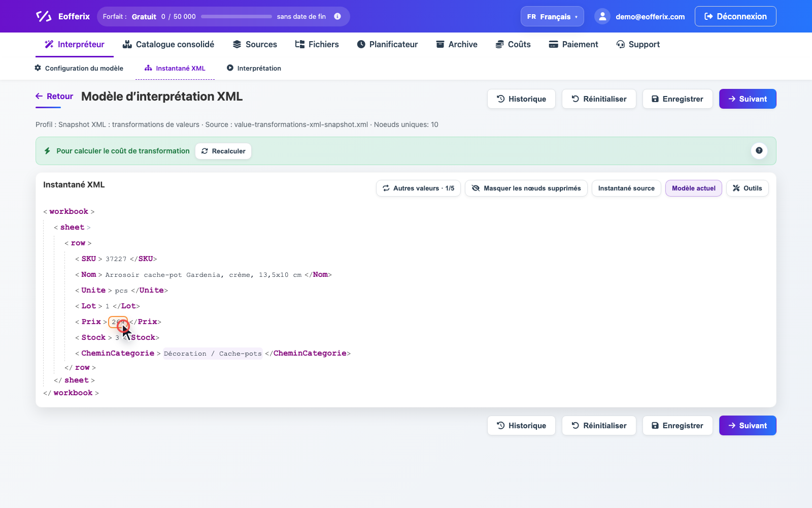Click the help question mark icon
812x508 pixels.
759,150
